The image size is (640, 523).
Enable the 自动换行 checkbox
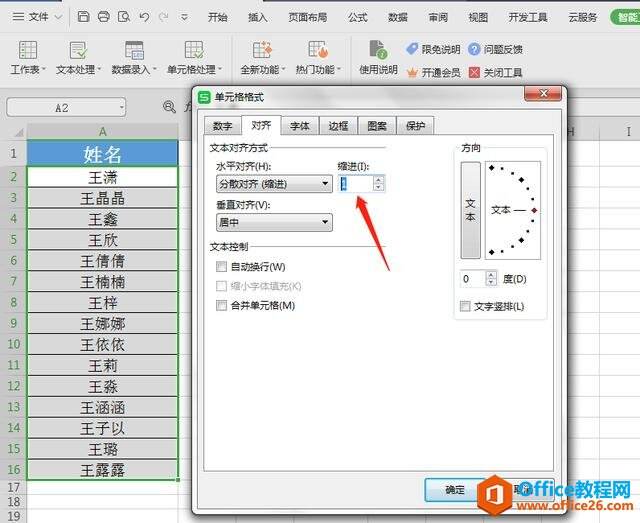221,267
